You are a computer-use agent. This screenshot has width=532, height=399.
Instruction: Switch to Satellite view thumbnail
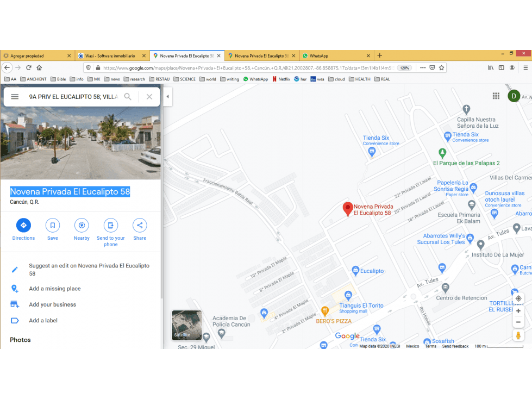pyautogui.click(x=186, y=325)
